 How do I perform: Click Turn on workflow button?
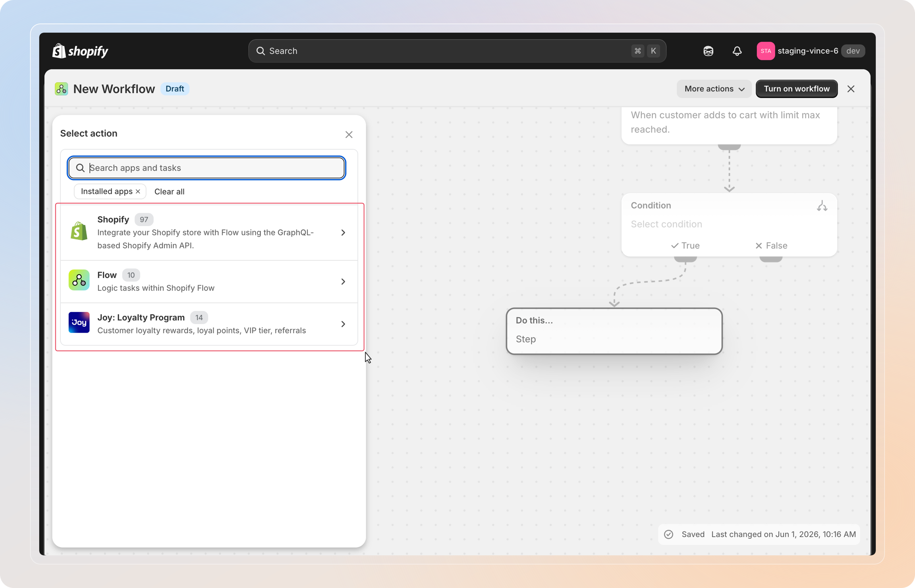click(796, 89)
